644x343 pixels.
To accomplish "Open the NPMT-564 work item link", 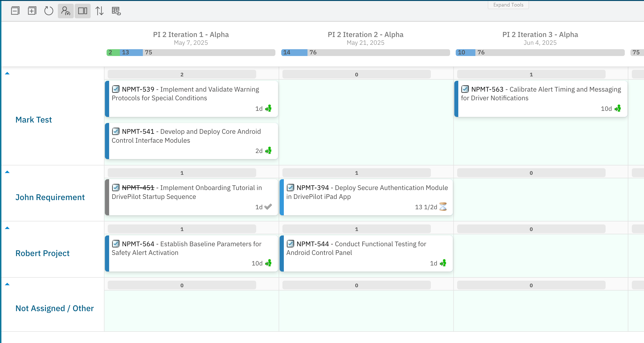I will coord(138,244).
